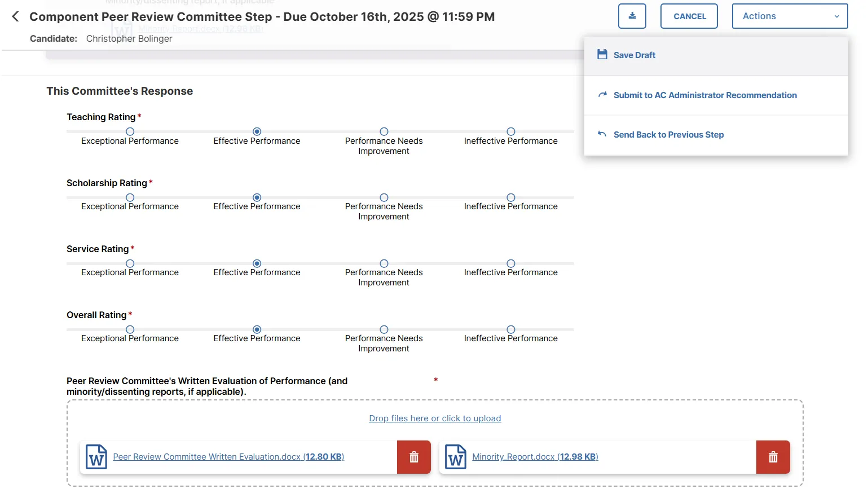
Task: Choose Save Draft from the Actions menu
Action: [634, 54]
